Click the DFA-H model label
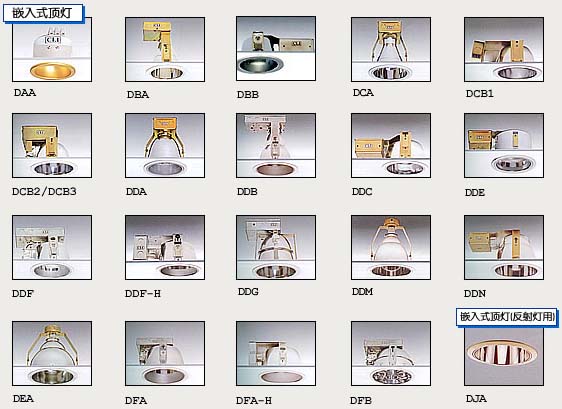562x409 pixels. (x=254, y=400)
